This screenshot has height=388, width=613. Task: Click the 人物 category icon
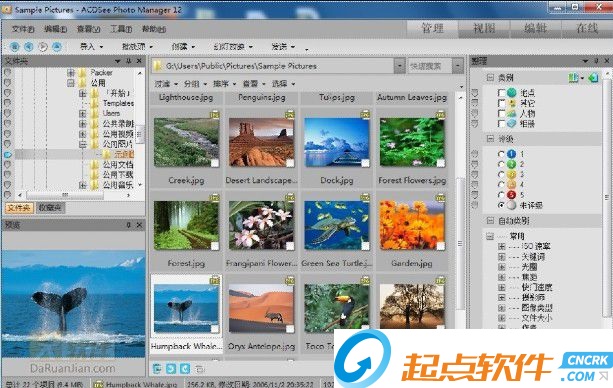coord(512,113)
